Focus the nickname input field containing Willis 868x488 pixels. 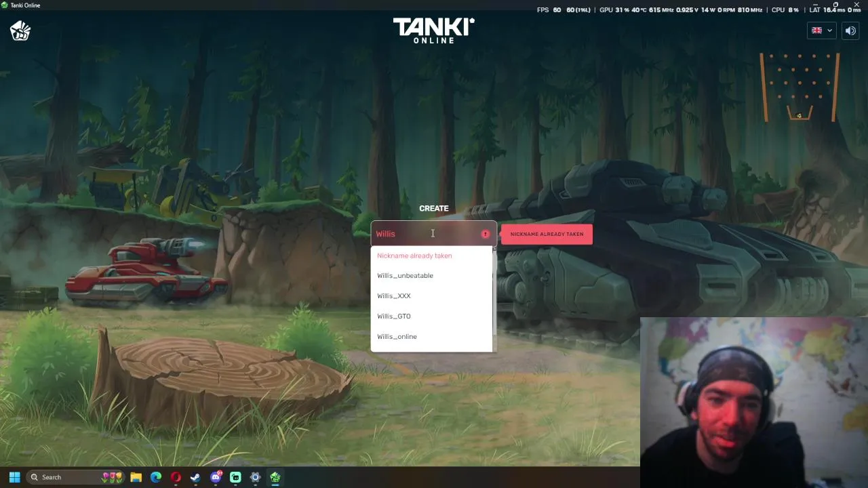(x=434, y=234)
